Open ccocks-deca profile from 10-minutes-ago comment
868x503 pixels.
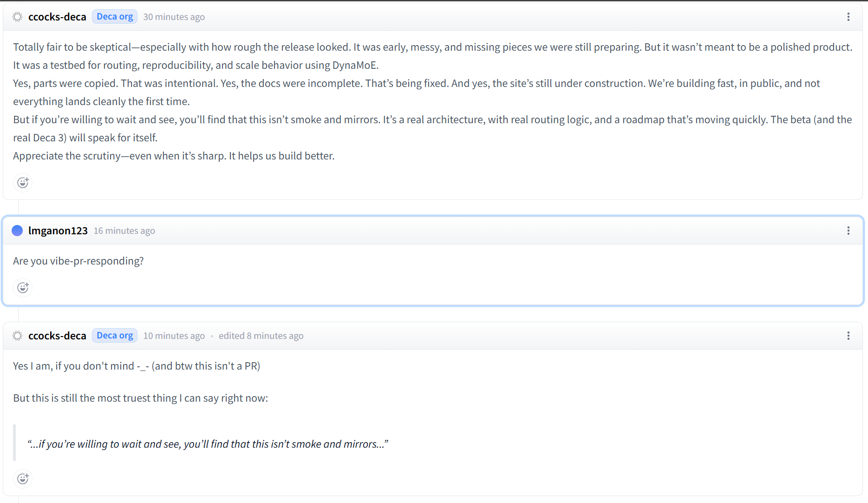coord(57,336)
